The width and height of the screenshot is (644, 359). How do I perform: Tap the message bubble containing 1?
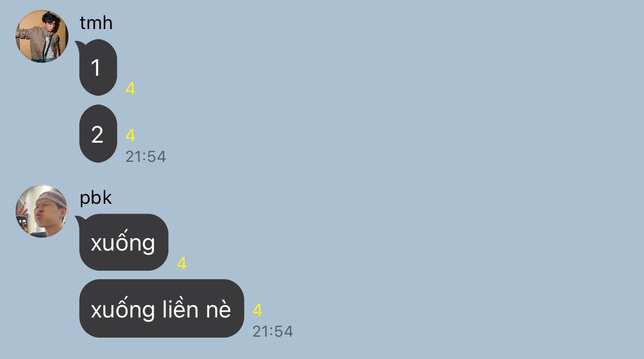pos(98,67)
